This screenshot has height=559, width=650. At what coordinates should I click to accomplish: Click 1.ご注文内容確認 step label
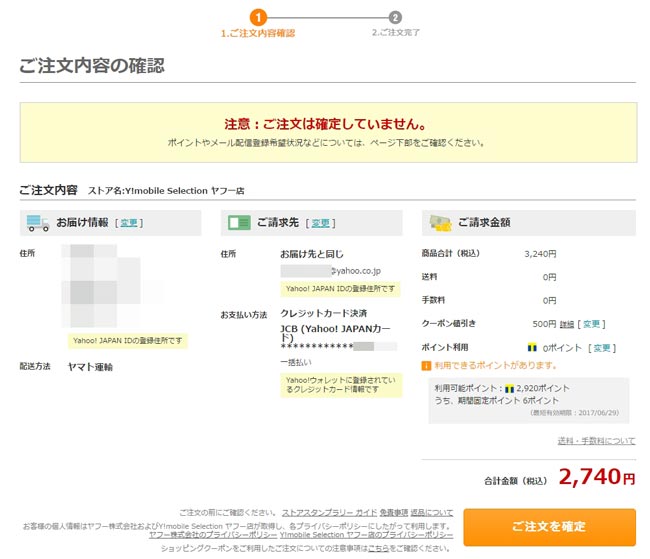pos(258,33)
